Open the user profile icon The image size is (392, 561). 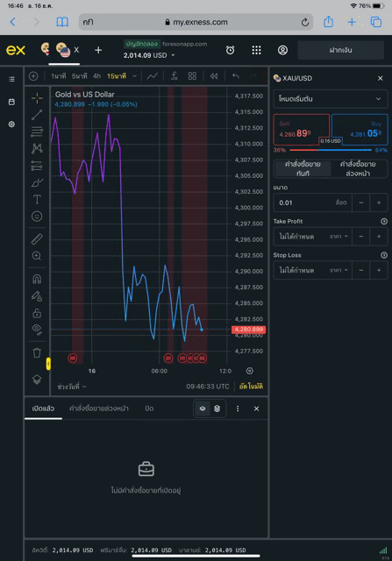[x=282, y=50]
